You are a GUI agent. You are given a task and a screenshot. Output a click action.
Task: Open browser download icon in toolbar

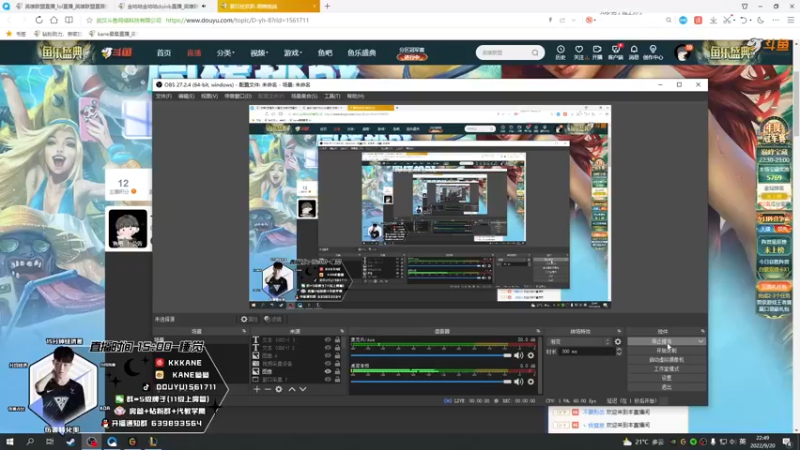coord(713,20)
